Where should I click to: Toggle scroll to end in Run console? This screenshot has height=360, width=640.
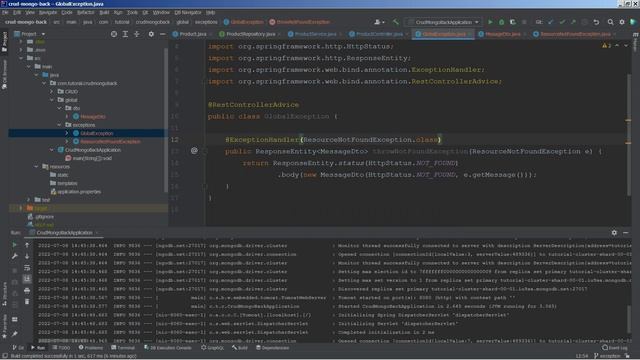[27, 279]
